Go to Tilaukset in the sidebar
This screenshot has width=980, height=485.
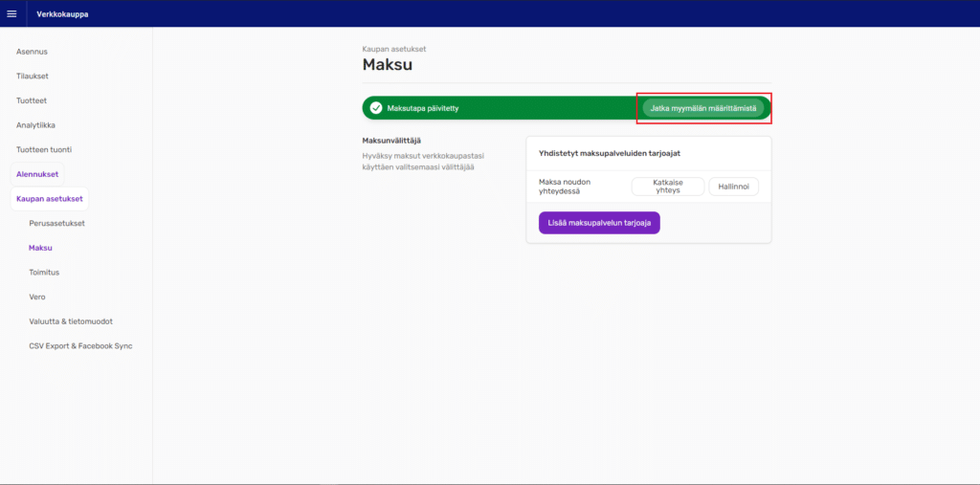[33, 76]
